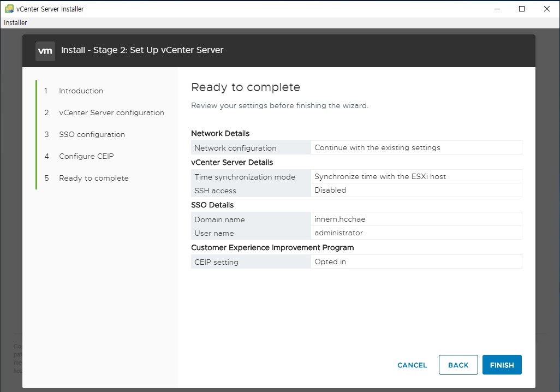
Task: Go back with the BACK button
Action: (x=458, y=365)
